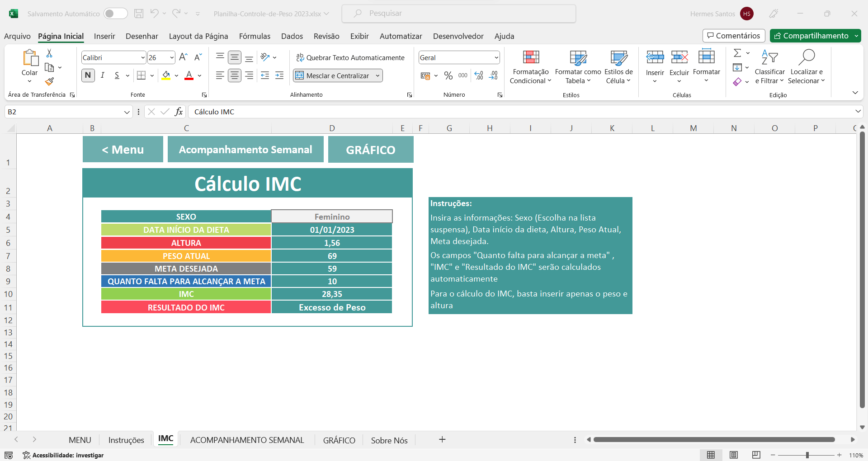Switch to Page Layout view
Image resolution: width=868 pixels, height=461 pixels.
(734, 455)
